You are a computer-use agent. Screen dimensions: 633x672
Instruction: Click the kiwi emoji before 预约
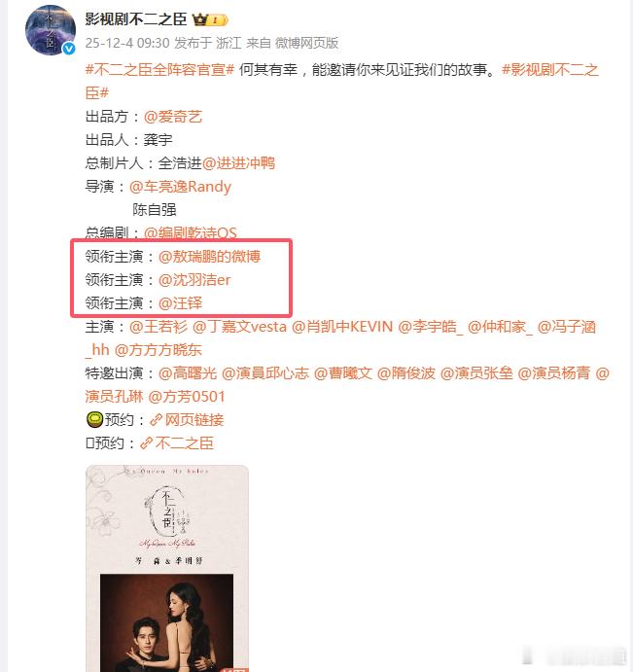[x=94, y=419]
